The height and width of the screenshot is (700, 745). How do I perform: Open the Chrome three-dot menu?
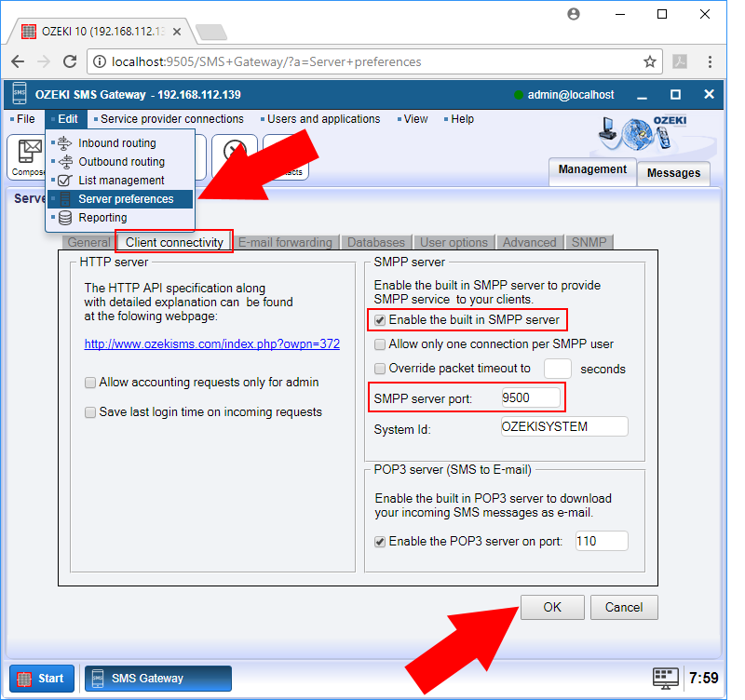point(710,61)
